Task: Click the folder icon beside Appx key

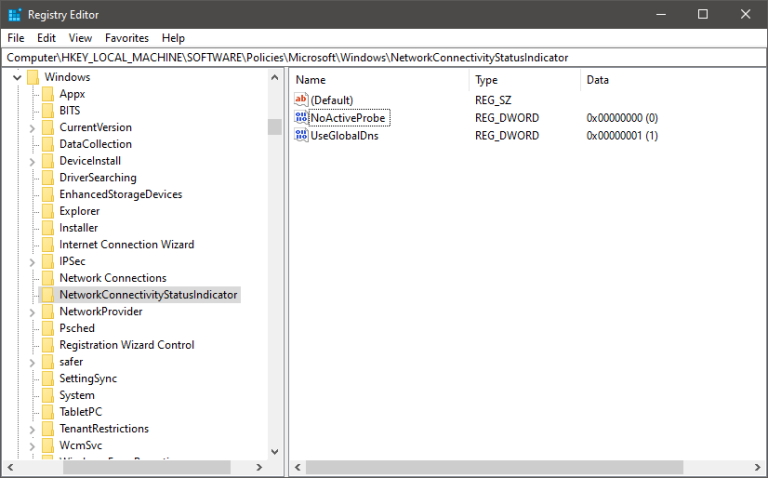Action: click(x=46, y=94)
